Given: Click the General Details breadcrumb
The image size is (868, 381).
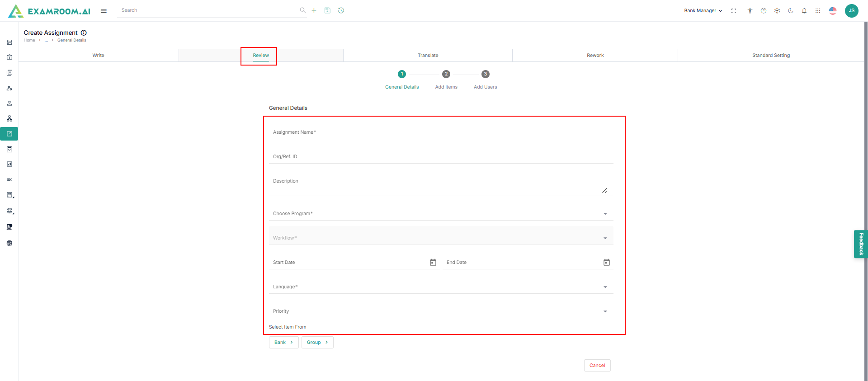Looking at the screenshot, I should click(x=71, y=40).
